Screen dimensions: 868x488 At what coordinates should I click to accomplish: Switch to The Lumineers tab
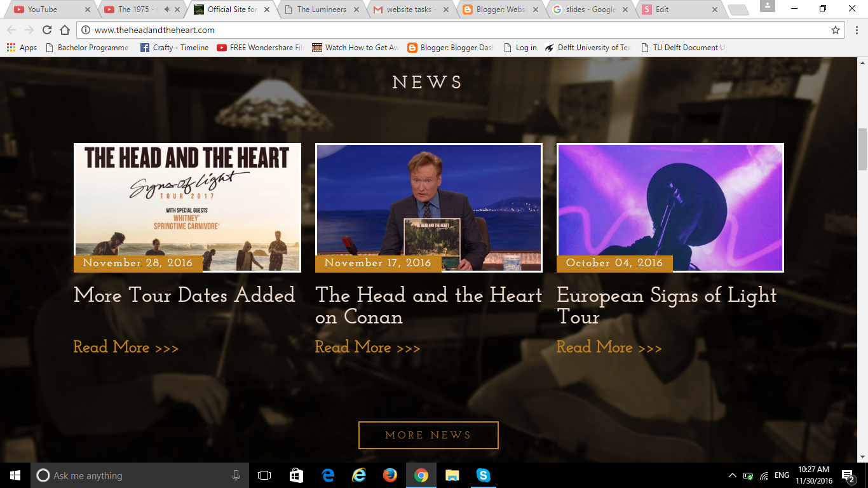click(321, 10)
